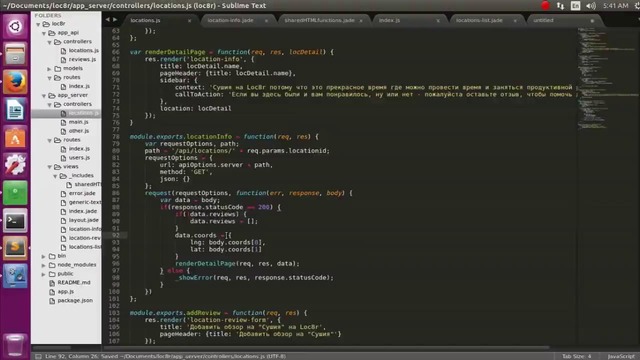The width and height of the screenshot is (640, 360).
Task: Open generic-text file in views
Action: pyautogui.click(x=85, y=202)
